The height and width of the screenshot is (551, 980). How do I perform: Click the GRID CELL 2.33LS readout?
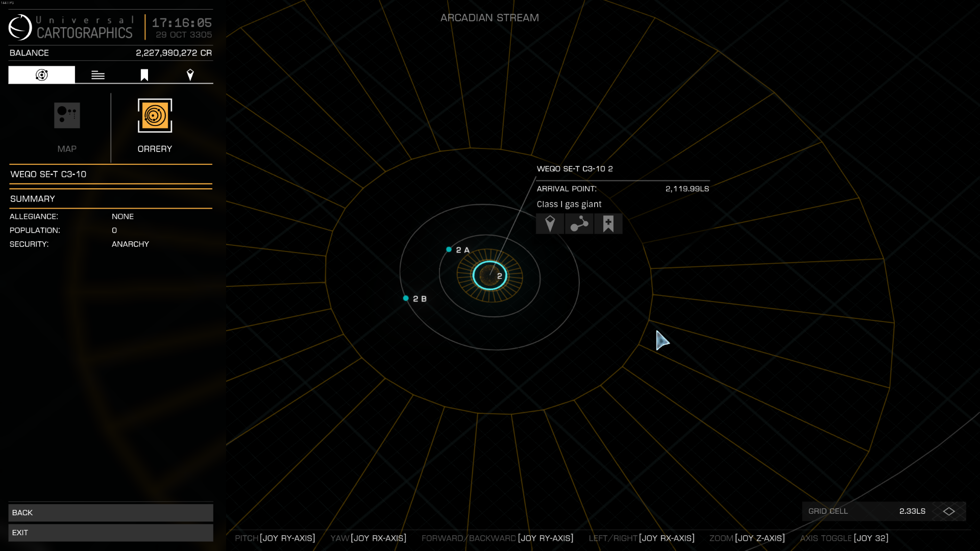click(867, 511)
